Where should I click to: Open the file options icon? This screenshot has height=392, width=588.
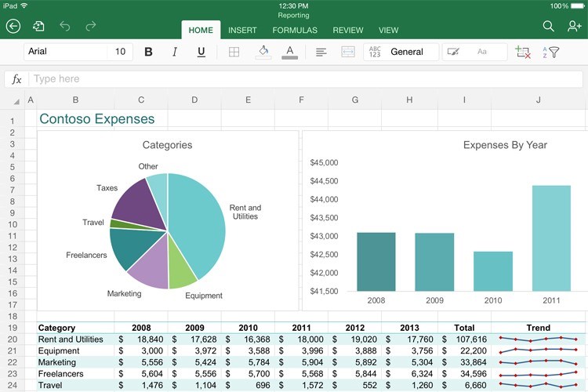point(38,26)
